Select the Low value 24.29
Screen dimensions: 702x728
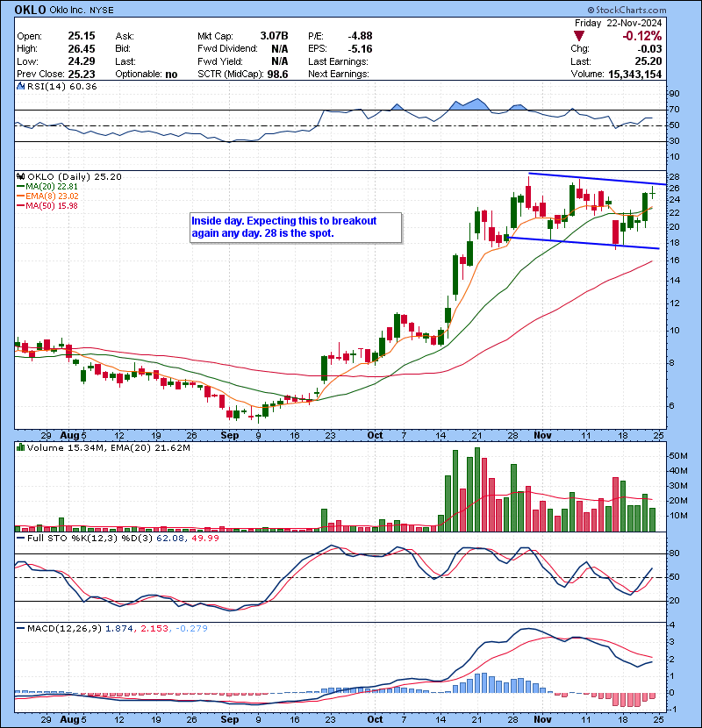tap(82, 61)
